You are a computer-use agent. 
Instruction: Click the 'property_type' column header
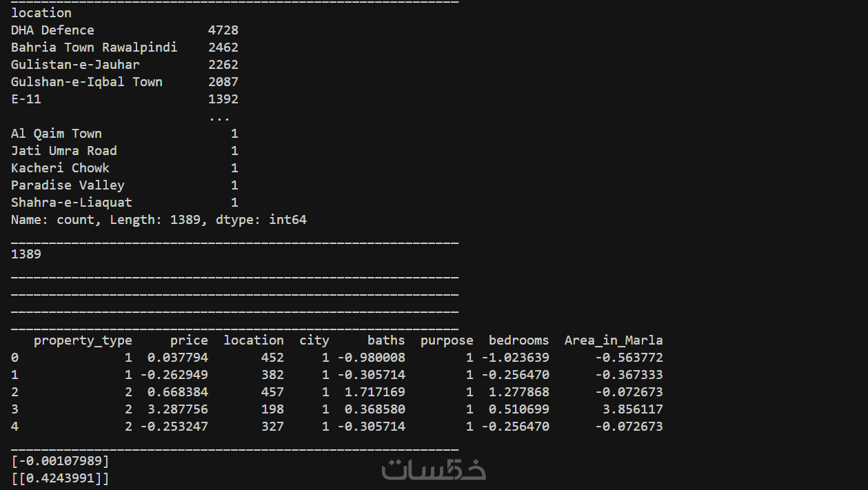(x=83, y=340)
